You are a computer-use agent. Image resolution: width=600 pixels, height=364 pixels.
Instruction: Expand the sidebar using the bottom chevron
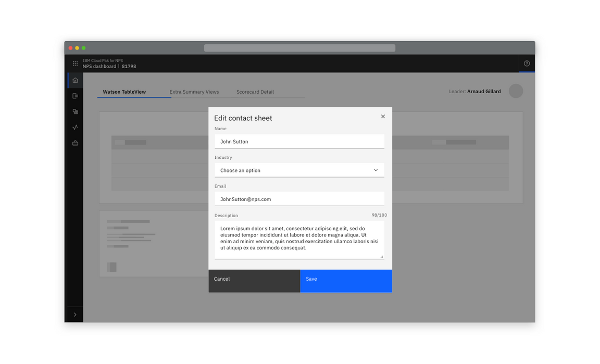(x=75, y=314)
